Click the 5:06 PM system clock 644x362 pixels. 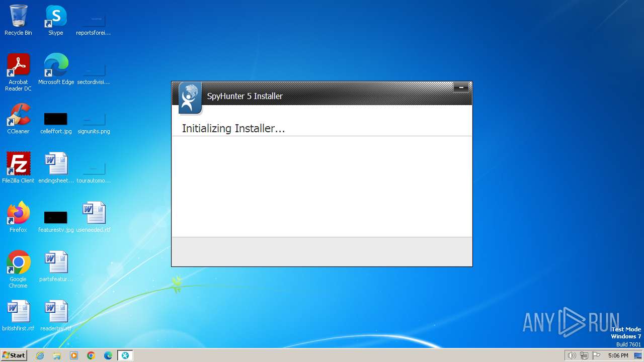pos(618,355)
